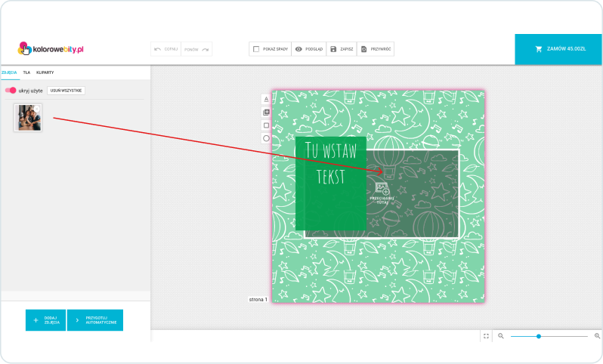The image size is (603, 364).
Task: Switch to the Zdjęcia tab
Action: pyautogui.click(x=9, y=72)
